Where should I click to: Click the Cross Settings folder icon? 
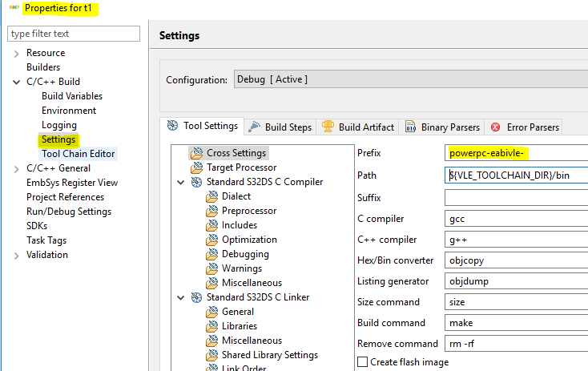[197, 153]
